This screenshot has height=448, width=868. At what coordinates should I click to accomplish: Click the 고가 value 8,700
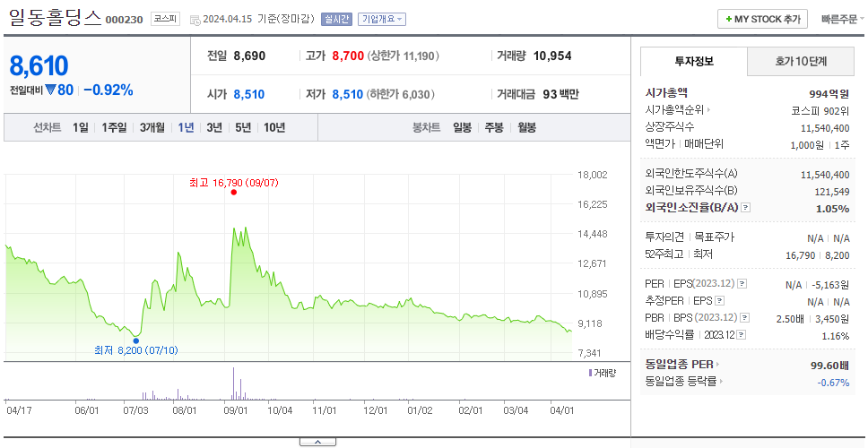348,56
